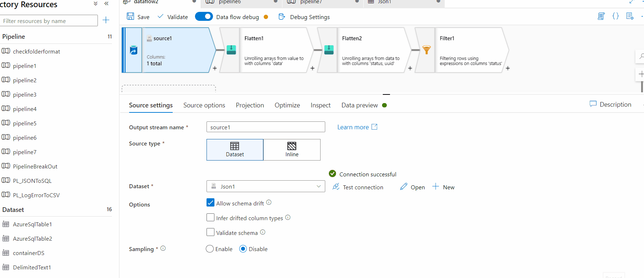Click the Open pencil icon

(404, 186)
